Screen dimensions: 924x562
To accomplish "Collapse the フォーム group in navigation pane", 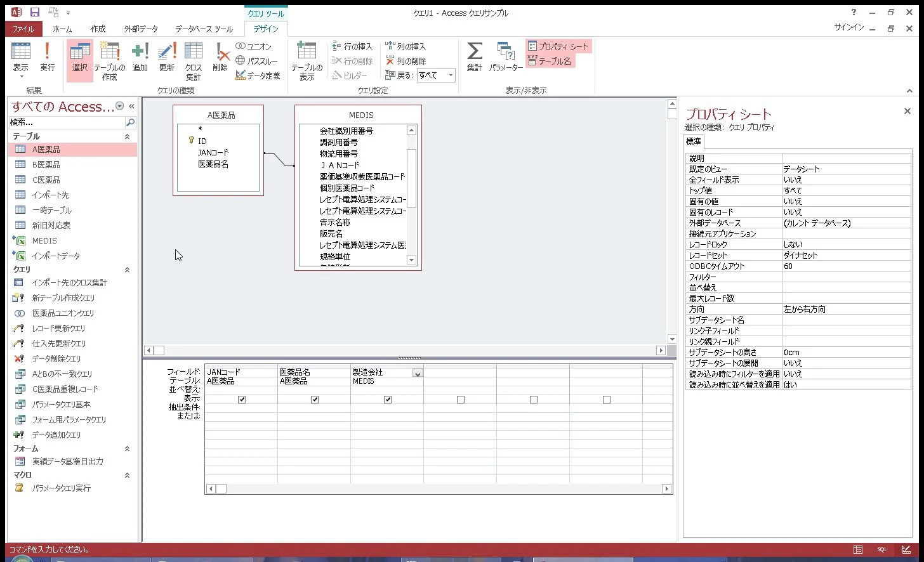I will (x=127, y=448).
